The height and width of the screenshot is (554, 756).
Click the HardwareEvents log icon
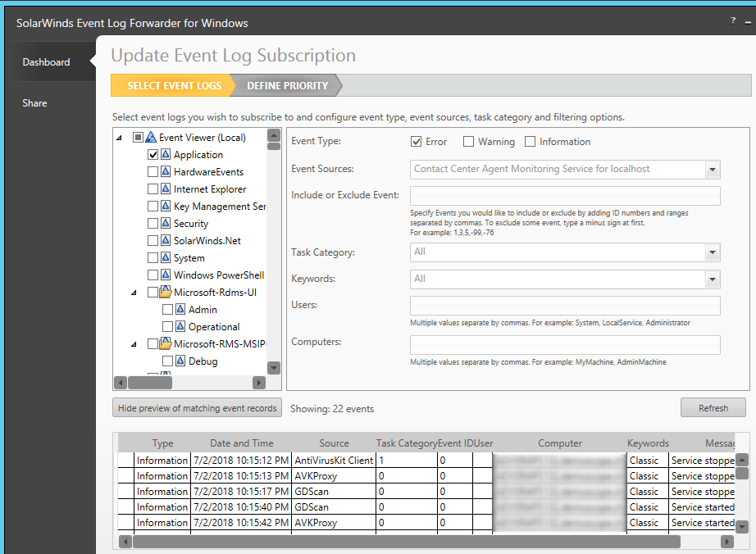tap(166, 171)
